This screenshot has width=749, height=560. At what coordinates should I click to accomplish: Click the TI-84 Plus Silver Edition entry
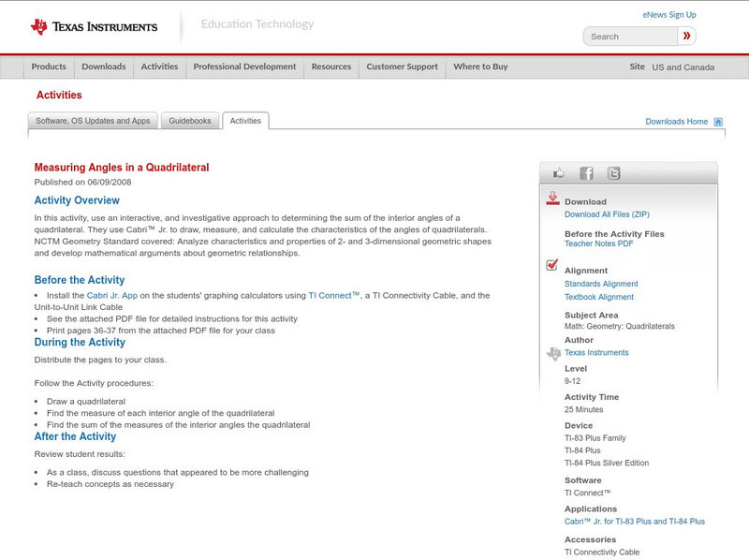point(607,463)
